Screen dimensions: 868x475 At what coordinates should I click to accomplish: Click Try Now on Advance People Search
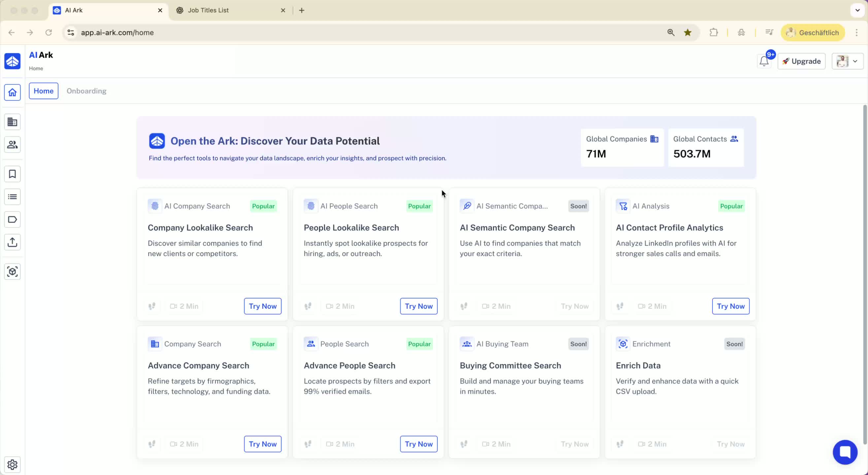pos(418,444)
